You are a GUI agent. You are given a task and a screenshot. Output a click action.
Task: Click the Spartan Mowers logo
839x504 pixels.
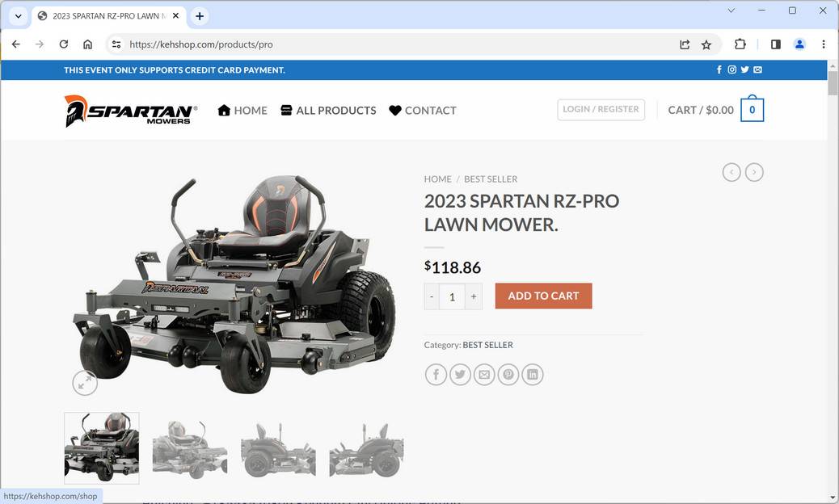tap(131, 111)
